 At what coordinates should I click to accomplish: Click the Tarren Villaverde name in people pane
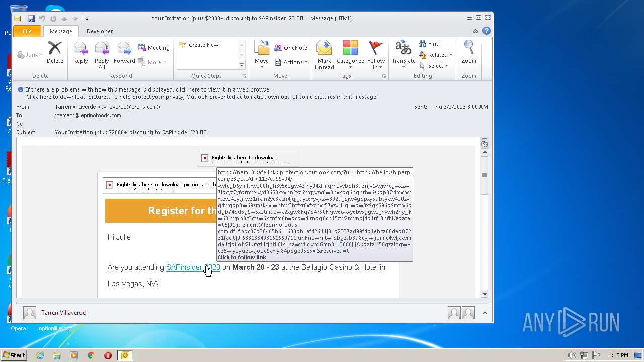[63, 313]
